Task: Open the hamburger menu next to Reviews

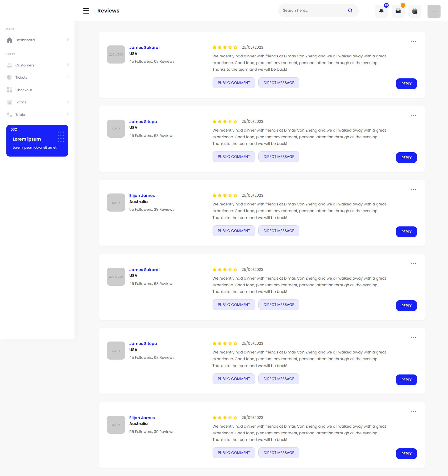Action: 86,11
